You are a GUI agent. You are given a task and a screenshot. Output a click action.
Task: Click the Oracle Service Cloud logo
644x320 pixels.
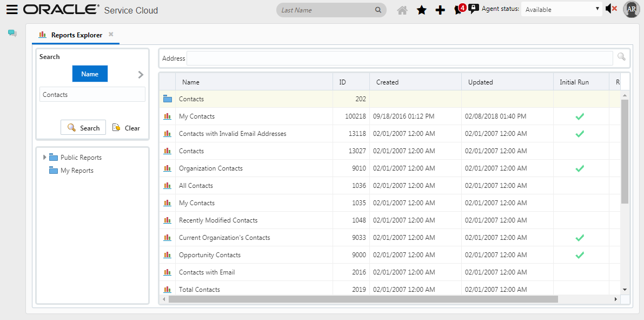coord(90,10)
